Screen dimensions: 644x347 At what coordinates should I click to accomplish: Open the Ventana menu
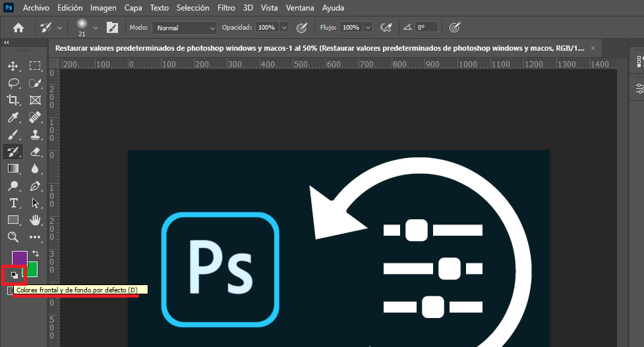point(300,8)
